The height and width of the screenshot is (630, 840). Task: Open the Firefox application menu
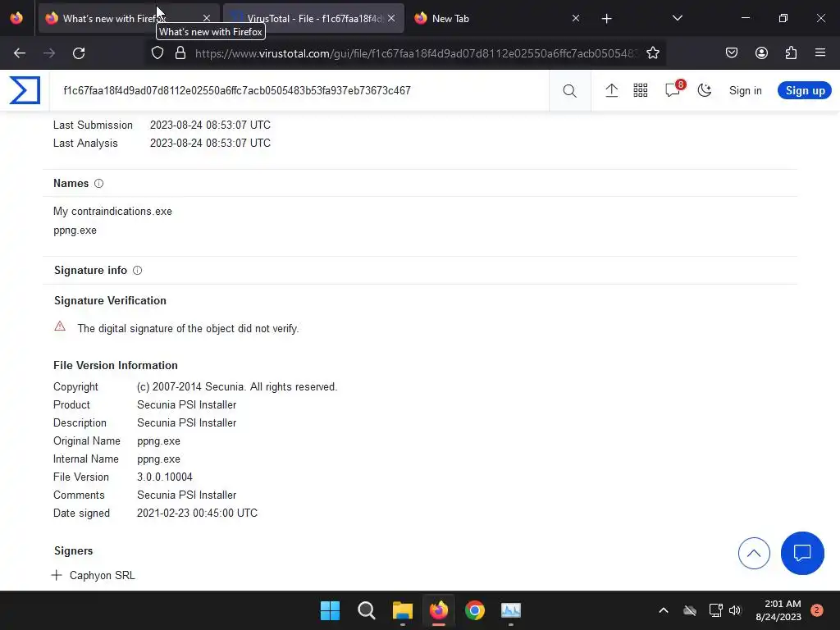820,53
